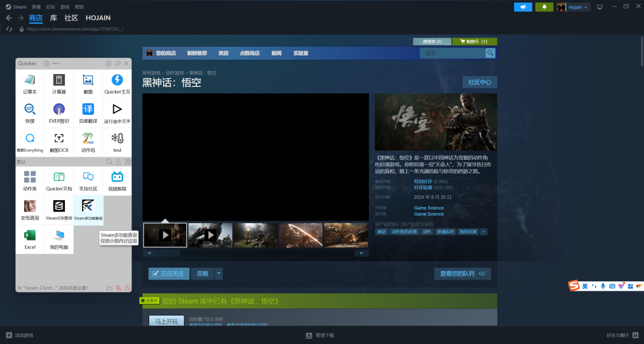Switch to the 社区 community tab
Viewport: 644px width, 344px height.
point(71,18)
